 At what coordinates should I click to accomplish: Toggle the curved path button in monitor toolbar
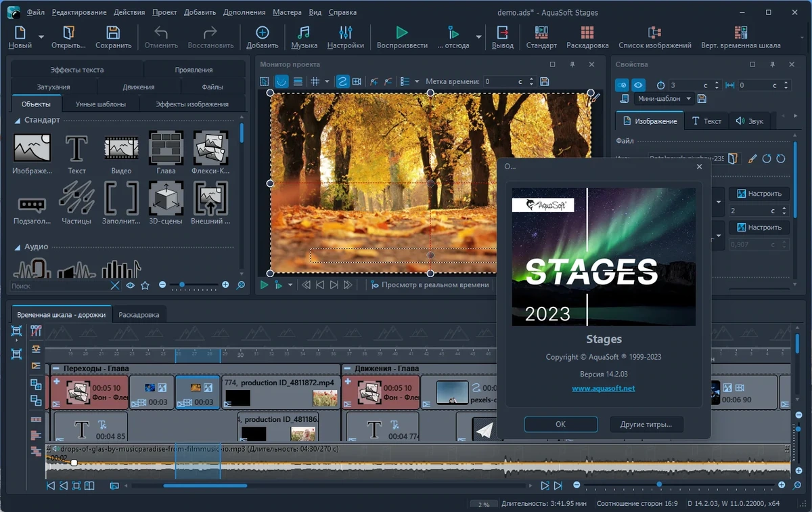point(280,81)
